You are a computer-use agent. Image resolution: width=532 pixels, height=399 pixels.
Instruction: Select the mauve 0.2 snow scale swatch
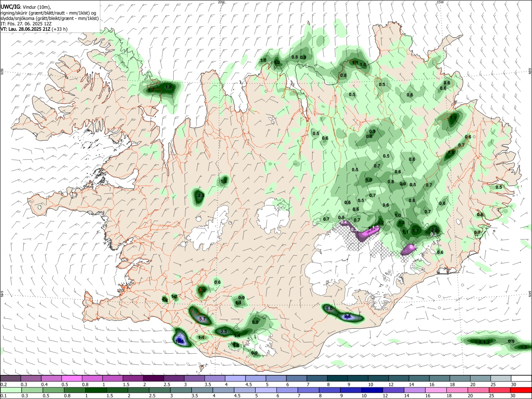(10, 378)
